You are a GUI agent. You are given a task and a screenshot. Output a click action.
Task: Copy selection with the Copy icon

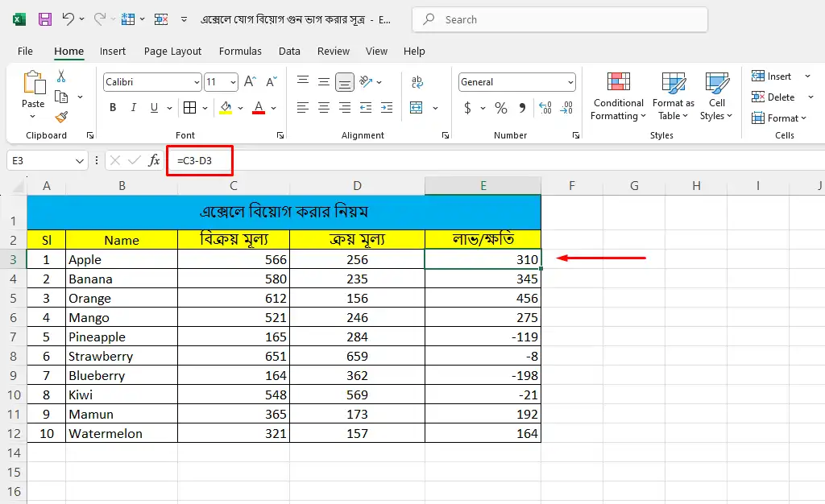coord(61,97)
